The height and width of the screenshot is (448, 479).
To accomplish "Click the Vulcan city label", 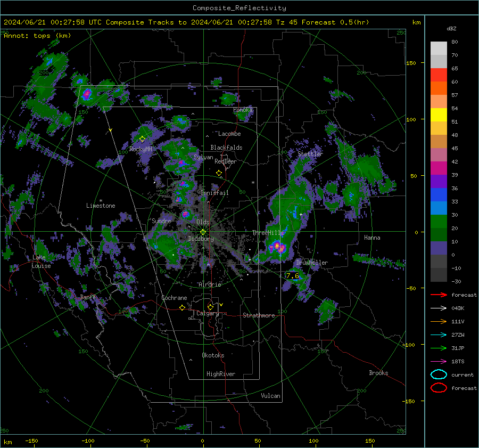I will click(x=270, y=396).
